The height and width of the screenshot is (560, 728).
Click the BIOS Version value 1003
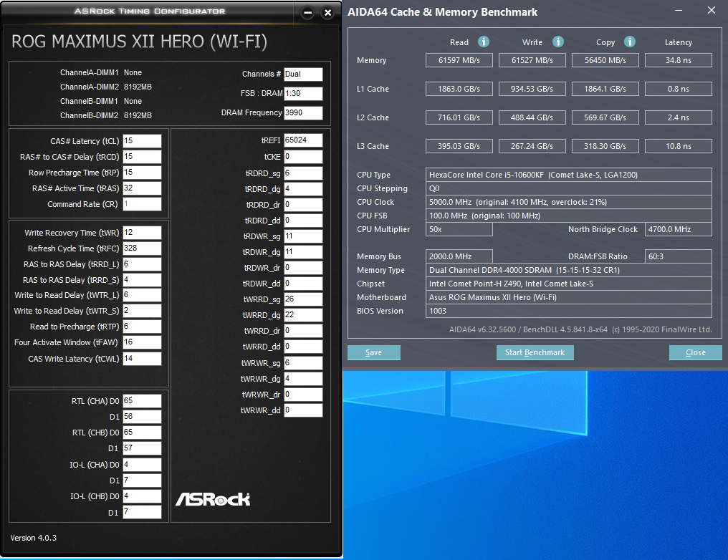(569, 311)
